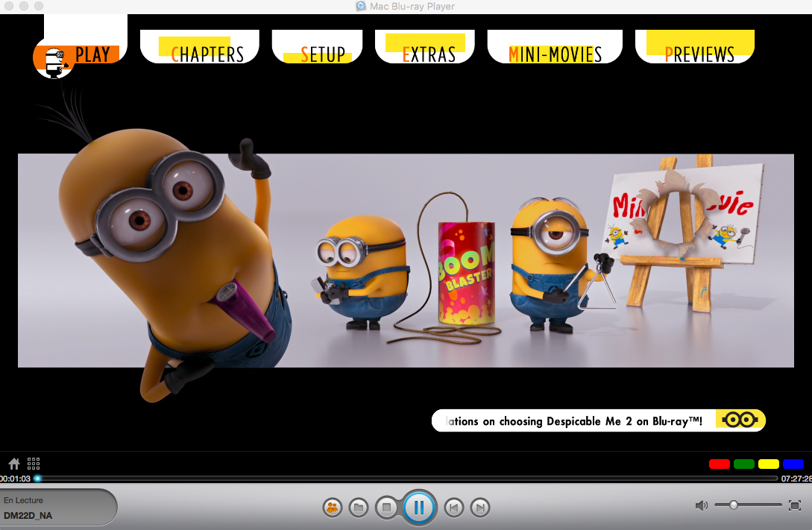Click the minion goggles icon on banner

[740, 420]
